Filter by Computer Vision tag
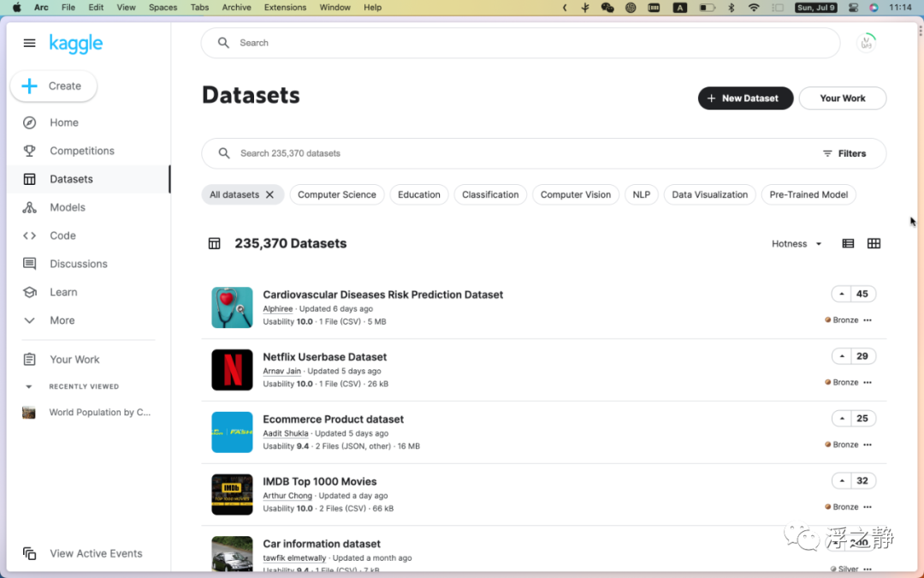Screen dimensions: 924x578 (x=576, y=194)
